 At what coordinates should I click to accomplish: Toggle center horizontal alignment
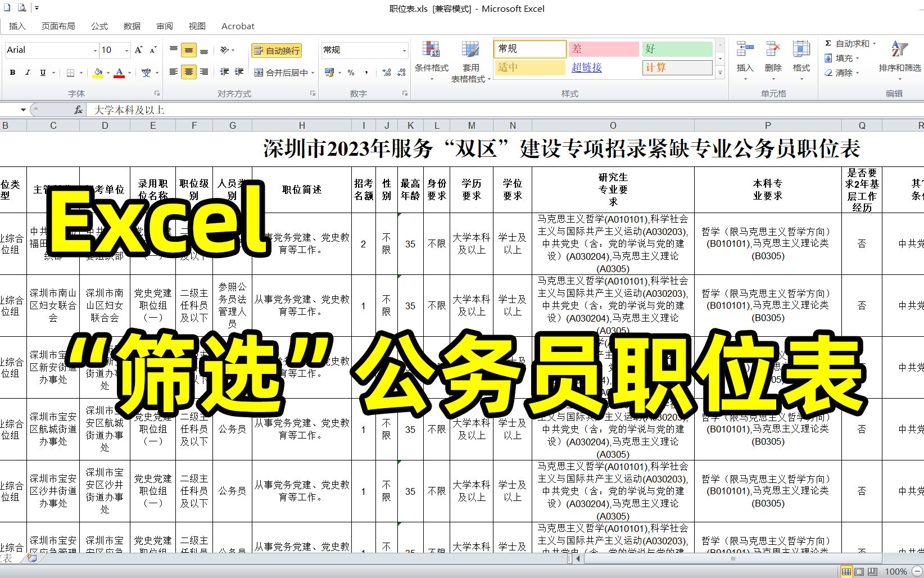[189, 72]
